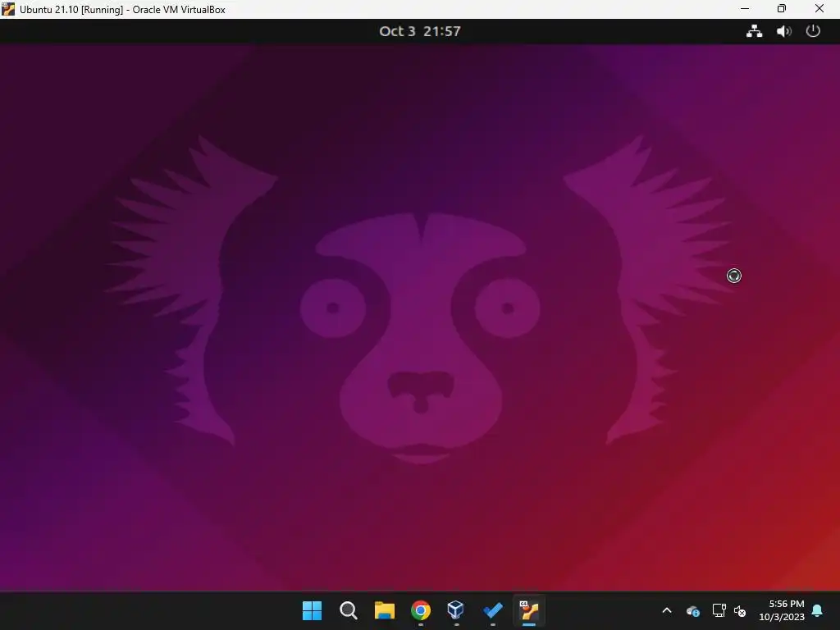Switch to Google Chrome in taskbar
This screenshot has width=840, height=630.
[x=421, y=609]
